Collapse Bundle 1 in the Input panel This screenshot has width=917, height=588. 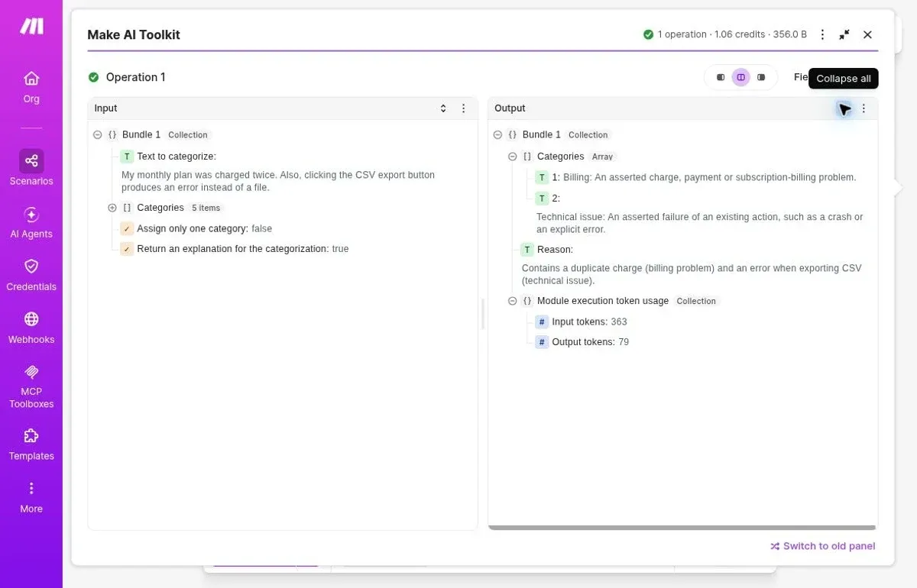pos(97,134)
